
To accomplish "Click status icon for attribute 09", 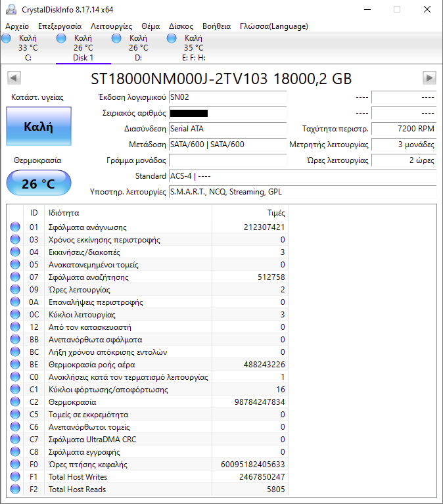I will 15,289.
